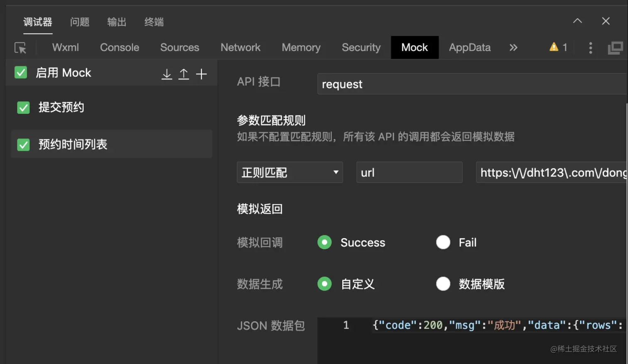The height and width of the screenshot is (364, 628).
Task: Select the Fail callback radio button
Action: [443, 242]
